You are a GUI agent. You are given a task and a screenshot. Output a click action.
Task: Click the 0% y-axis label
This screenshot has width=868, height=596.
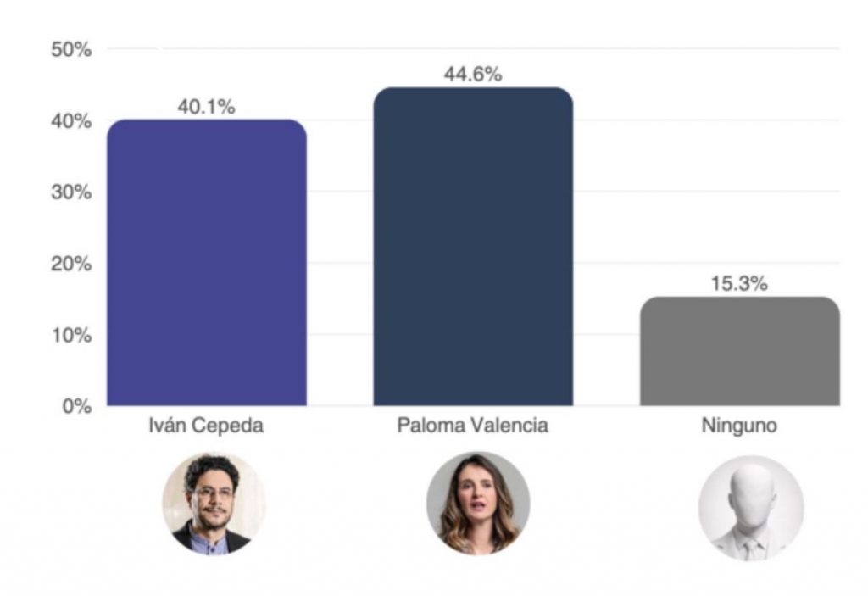click(x=75, y=406)
